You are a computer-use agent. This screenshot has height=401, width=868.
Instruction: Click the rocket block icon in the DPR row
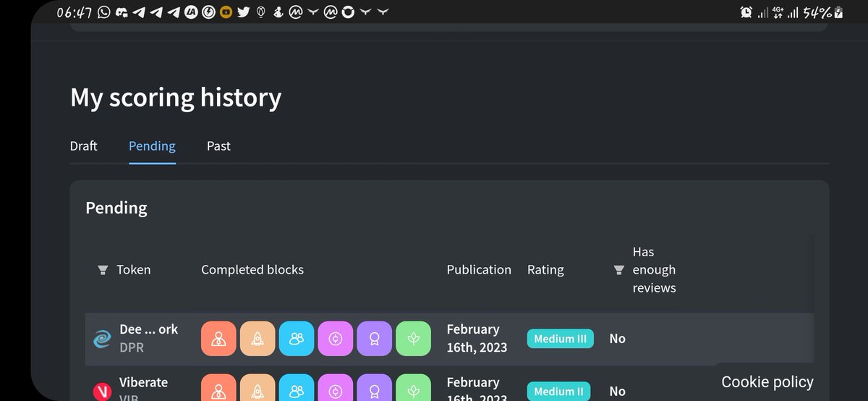[258, 339]
